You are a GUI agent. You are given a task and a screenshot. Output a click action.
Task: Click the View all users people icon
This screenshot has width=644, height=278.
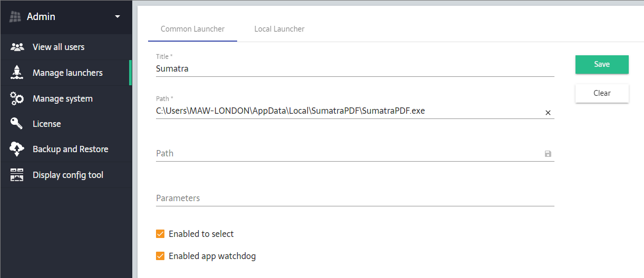tap(17, 47)
